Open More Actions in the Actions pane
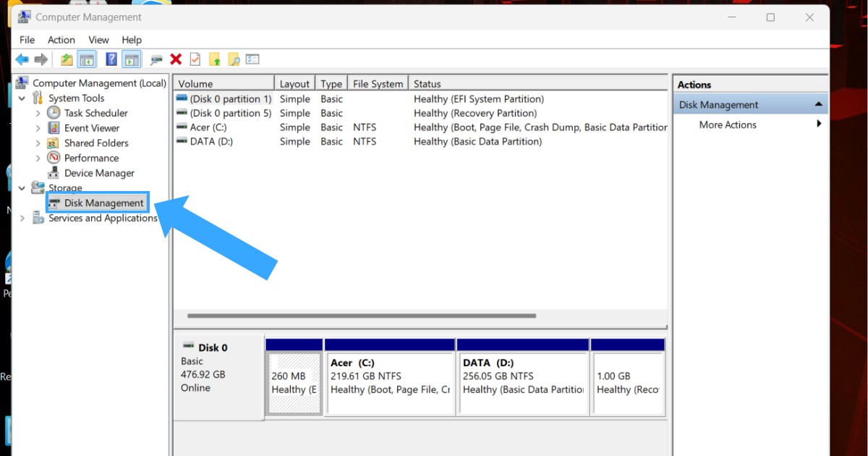 pos(727,124)
